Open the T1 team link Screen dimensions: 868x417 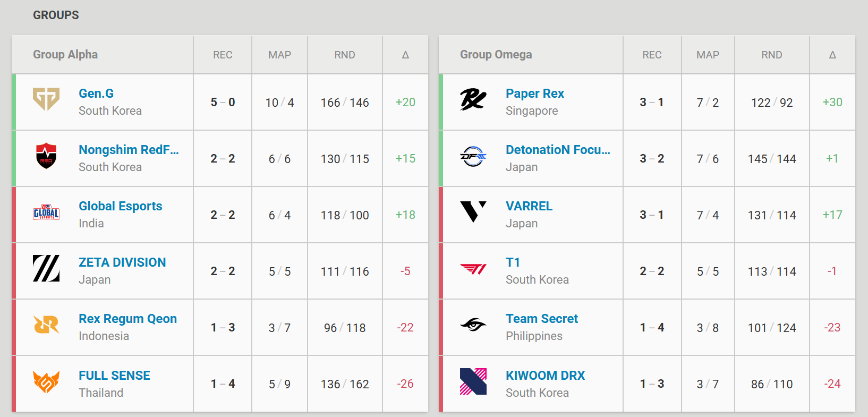click(513, 262)
